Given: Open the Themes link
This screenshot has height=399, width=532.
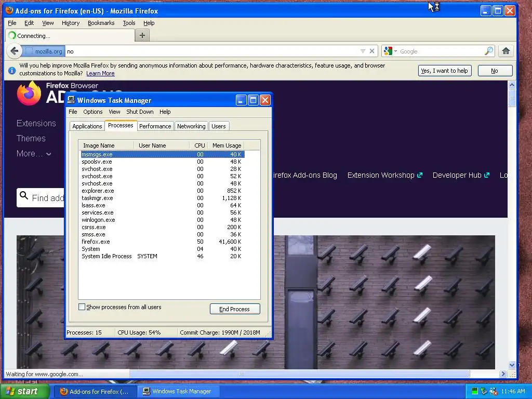Looking at the screenshot, I should [x=31, y=138].
